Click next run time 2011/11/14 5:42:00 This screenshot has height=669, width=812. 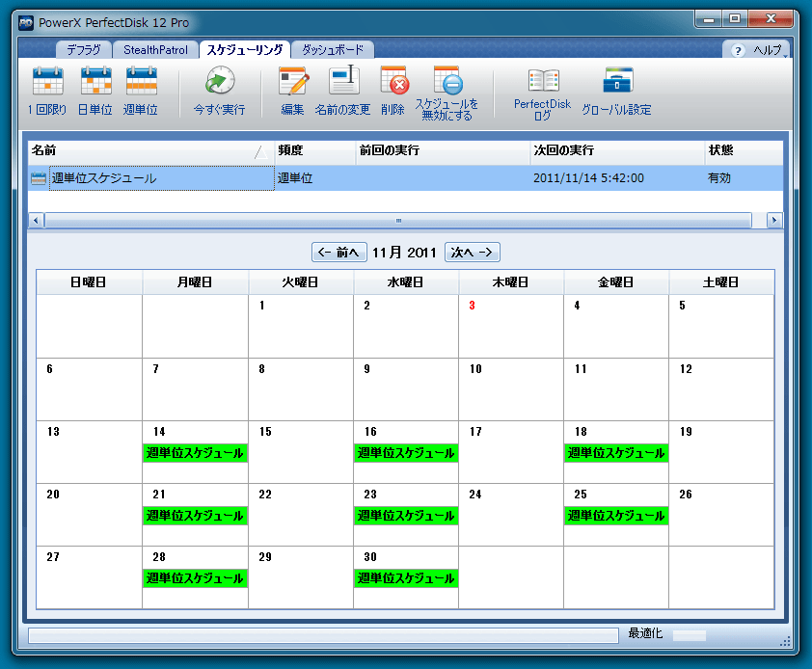588,178
